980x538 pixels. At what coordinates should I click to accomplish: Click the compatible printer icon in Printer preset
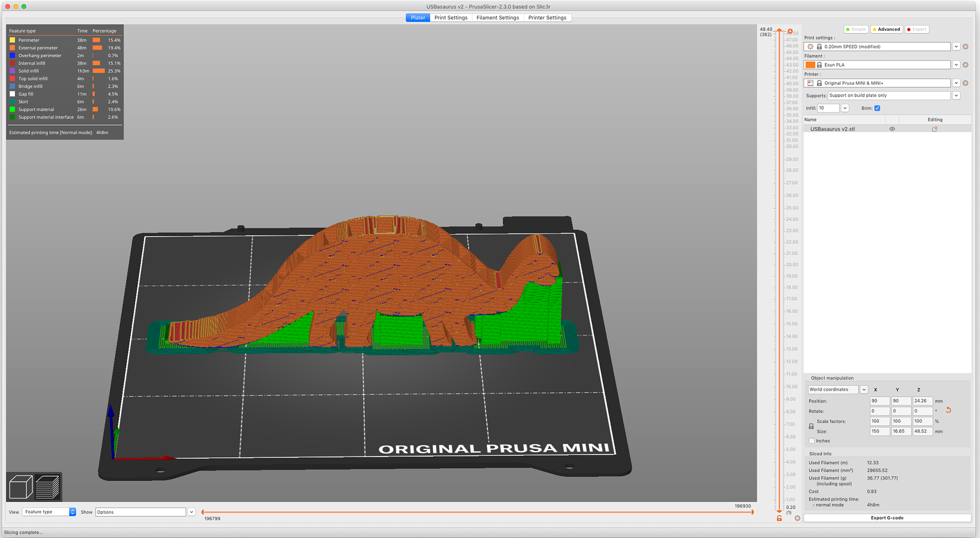(x=810, y=83)
